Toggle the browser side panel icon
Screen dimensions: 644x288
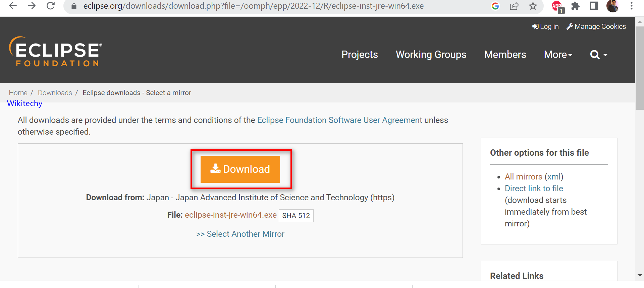coord(594,6)
